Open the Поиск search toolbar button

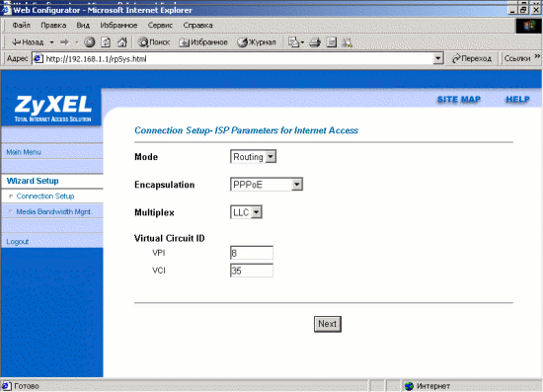pos(154,42)
